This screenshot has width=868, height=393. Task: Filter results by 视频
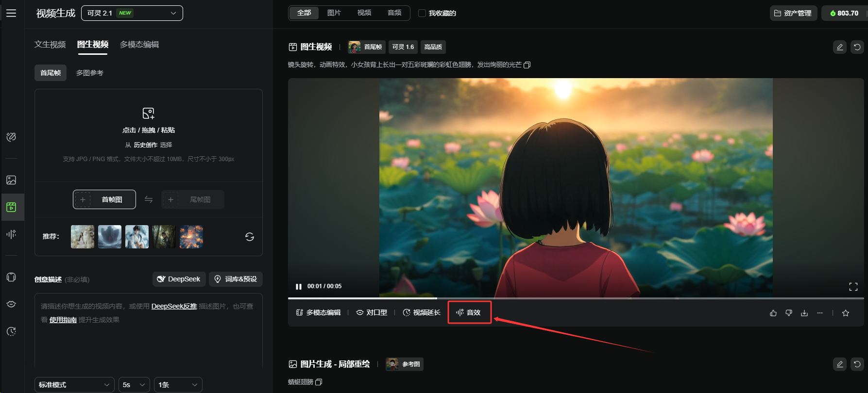pos(364,13)
